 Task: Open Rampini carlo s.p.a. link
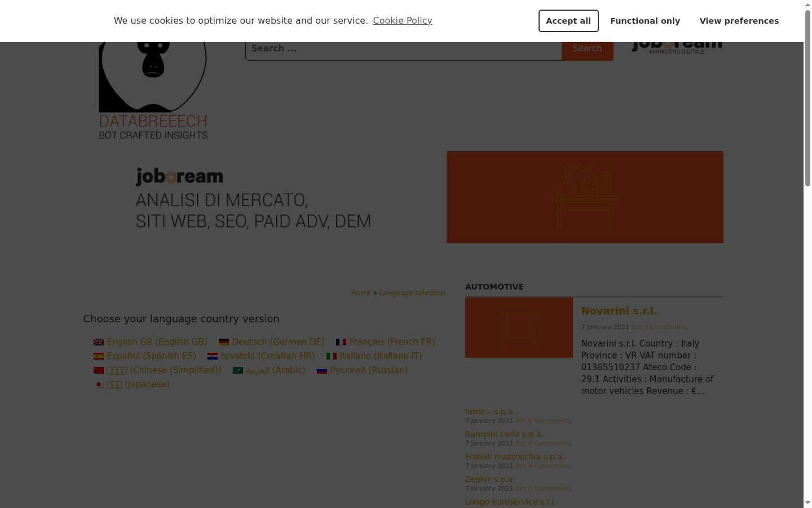point(504,434)
